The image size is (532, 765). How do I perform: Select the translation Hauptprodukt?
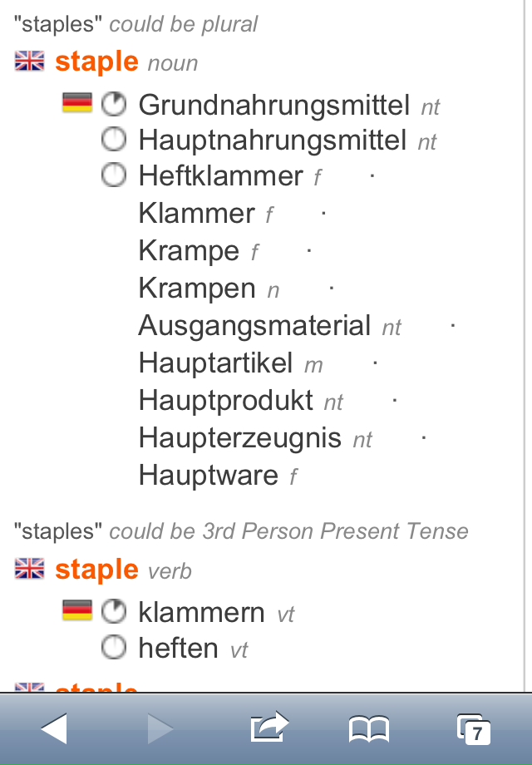[x=225, y=400]
